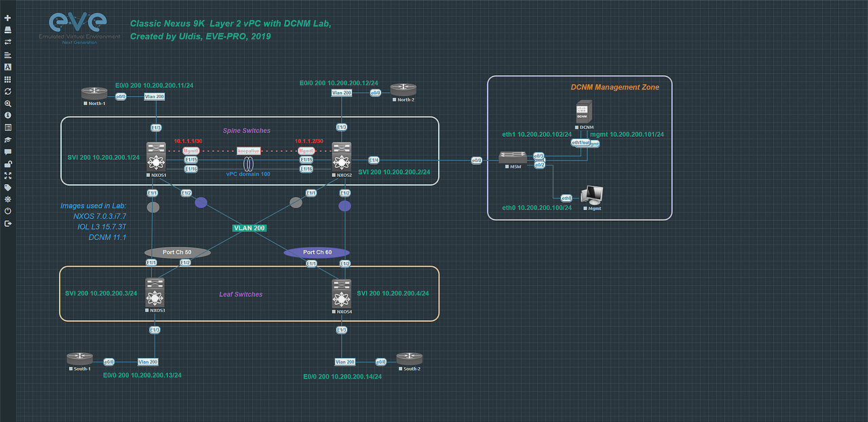Open the Nodes list icon in sidebar
Image resolution: width=868 pixels, height=422 pixels.
(7, 30)
